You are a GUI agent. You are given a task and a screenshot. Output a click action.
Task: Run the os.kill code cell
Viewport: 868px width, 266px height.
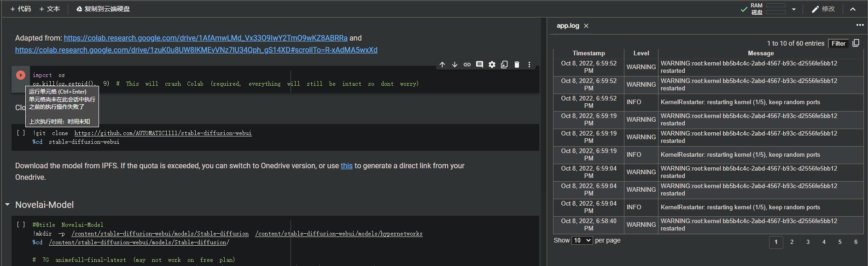tap(21, 75)
